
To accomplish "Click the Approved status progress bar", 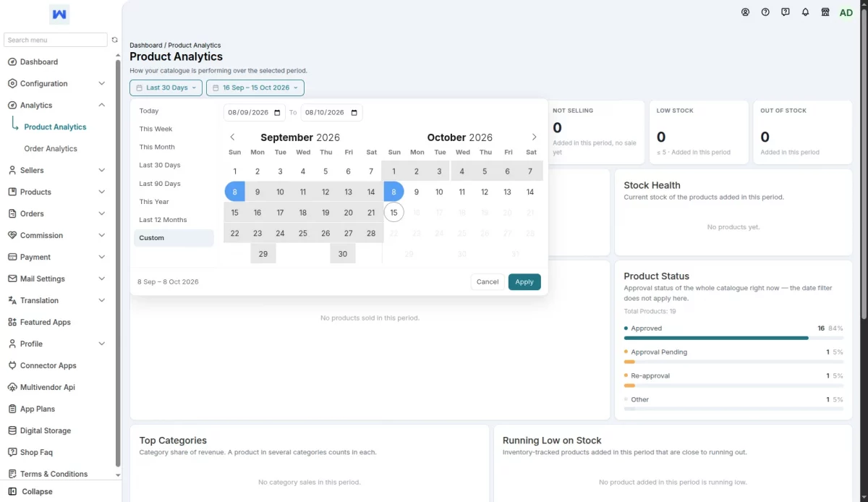I will 733,338.
